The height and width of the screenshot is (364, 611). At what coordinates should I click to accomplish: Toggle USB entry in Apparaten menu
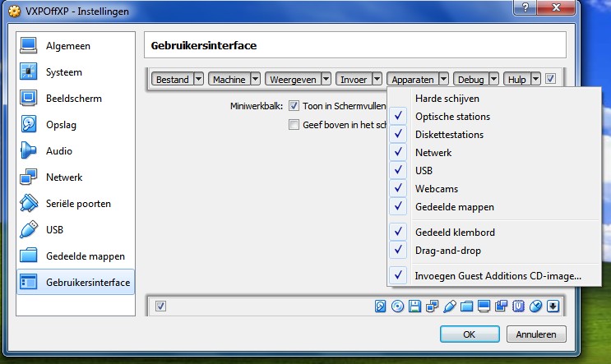(494, 171)
